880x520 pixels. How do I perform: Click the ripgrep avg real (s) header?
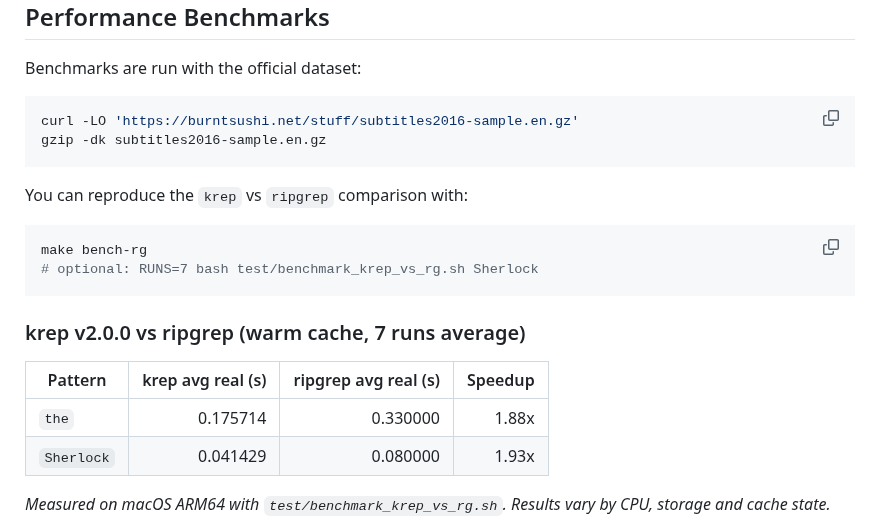click(x=366, y=380)
